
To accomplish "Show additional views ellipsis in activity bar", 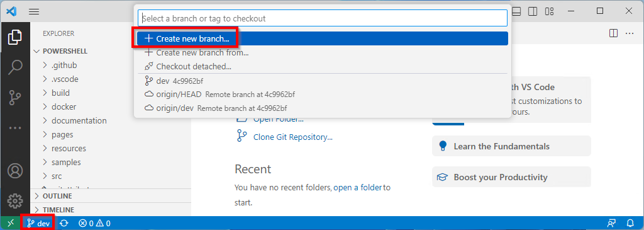I will [x=15, y=128].
